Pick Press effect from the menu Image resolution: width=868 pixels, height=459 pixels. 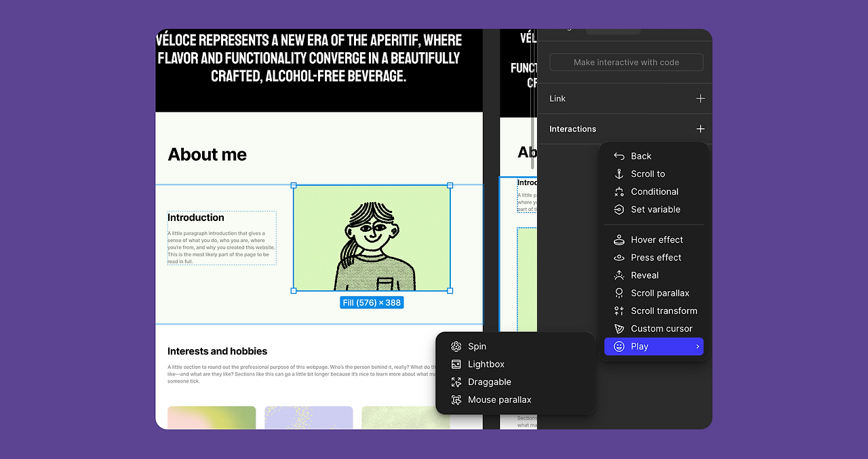coord(654,258)
